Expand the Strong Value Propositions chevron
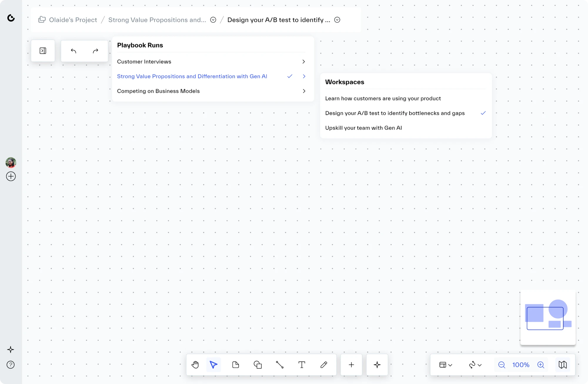 304,76
